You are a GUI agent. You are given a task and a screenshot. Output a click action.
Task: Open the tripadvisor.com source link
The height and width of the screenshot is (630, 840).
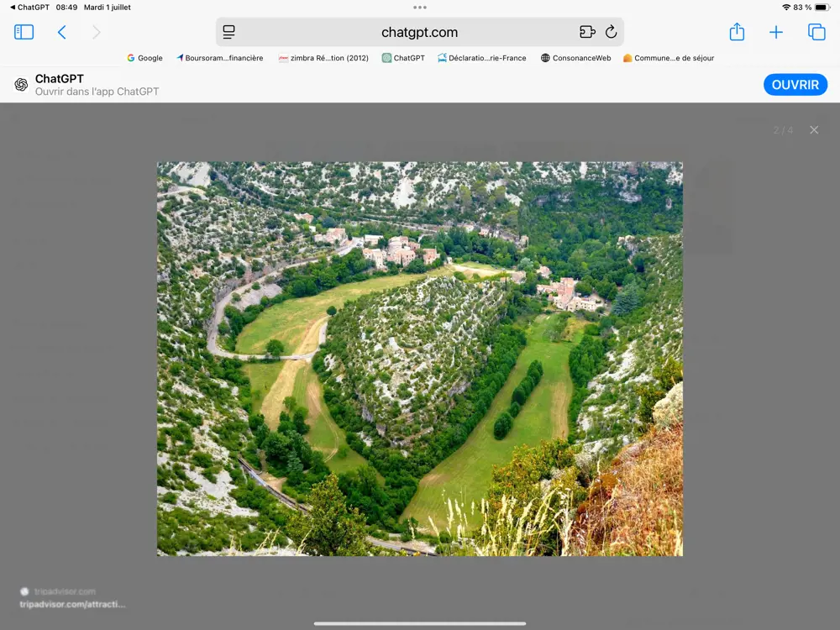(x=72, y=604)
